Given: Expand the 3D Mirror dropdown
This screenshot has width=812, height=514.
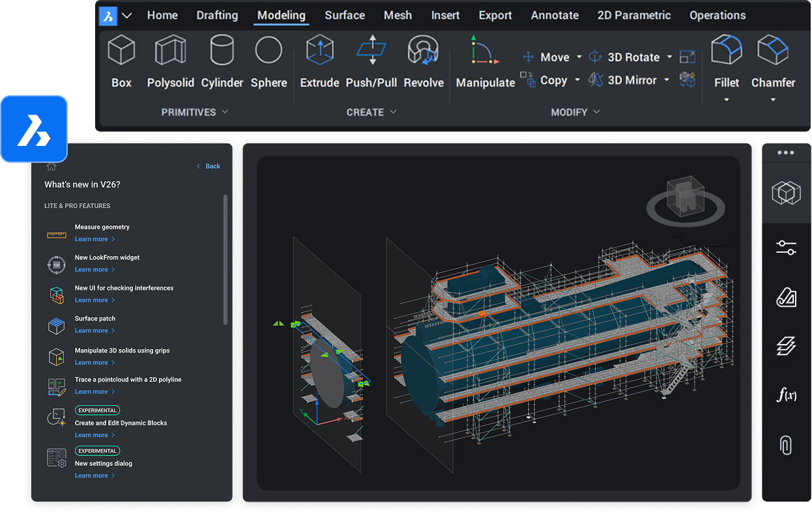Looking at the screenshot, I should point(666,79).
